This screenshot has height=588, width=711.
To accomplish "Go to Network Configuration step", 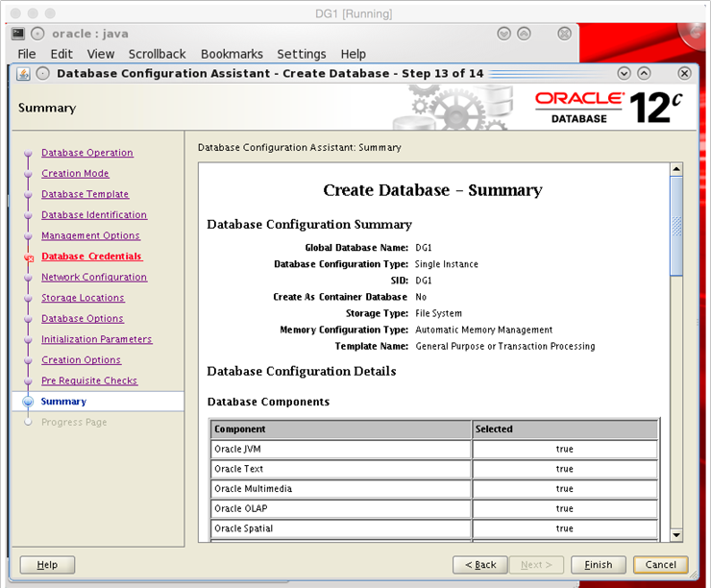I will (x=93, y=277).
